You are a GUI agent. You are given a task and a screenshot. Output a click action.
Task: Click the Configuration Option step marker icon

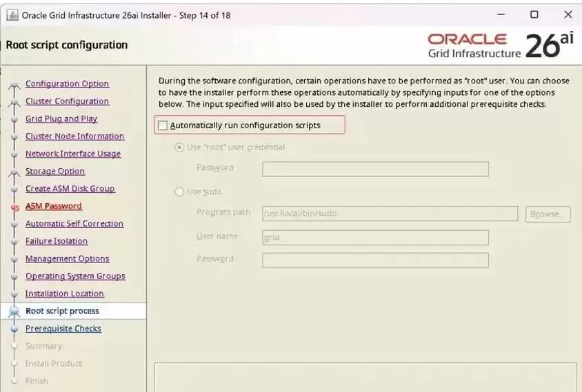coord(14,86)
